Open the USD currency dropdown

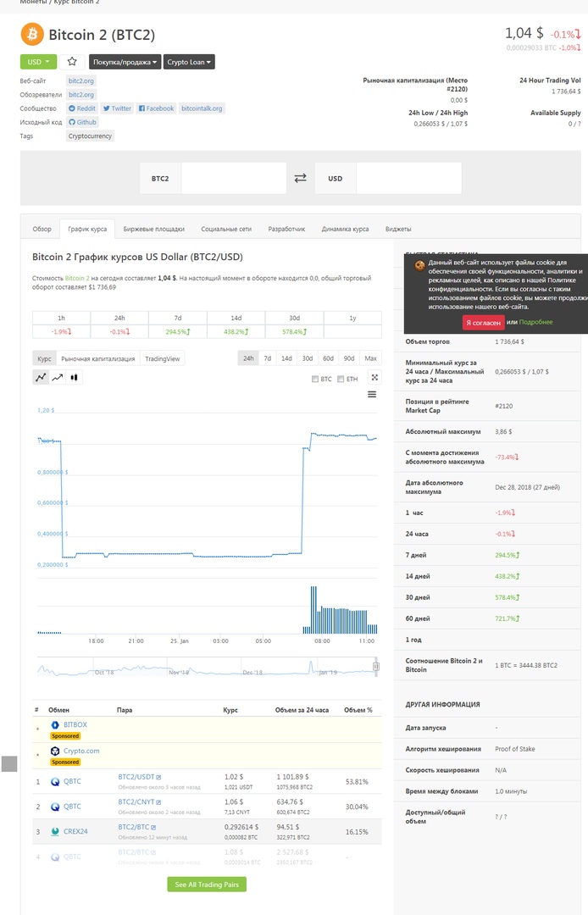click(x=38, y=62)
